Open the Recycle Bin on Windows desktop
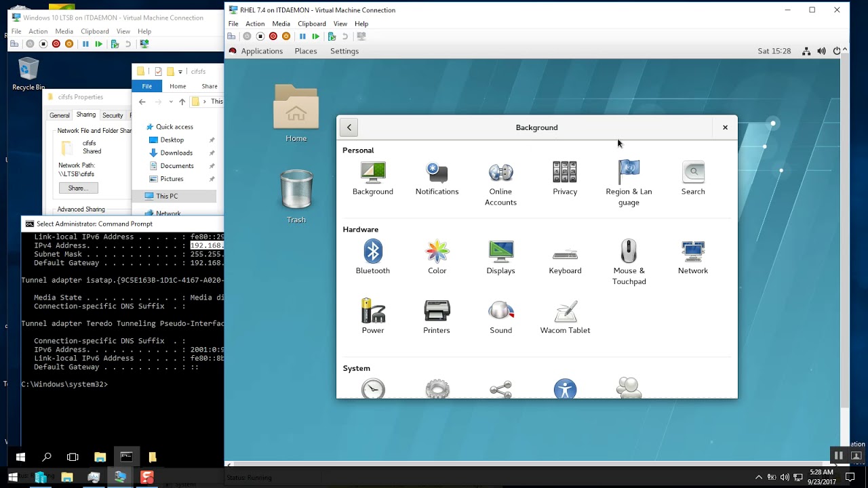The image size is (868, 488). coord(28,74)
